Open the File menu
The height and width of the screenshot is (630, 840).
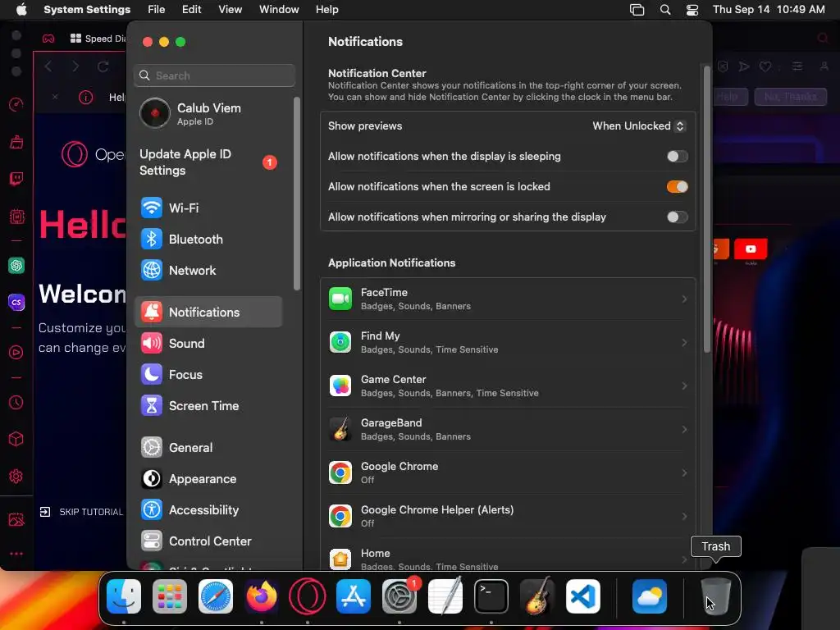(157, 10)
